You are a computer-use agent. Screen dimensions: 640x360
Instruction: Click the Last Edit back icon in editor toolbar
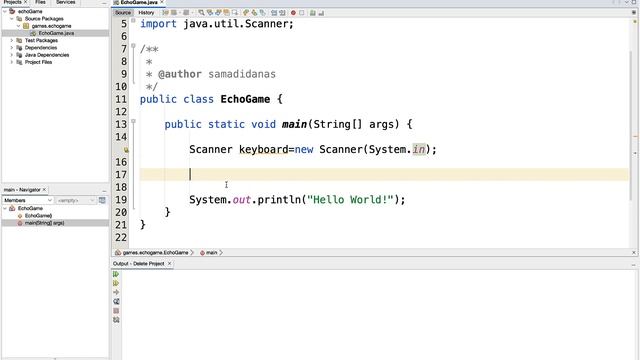(165, 13)
